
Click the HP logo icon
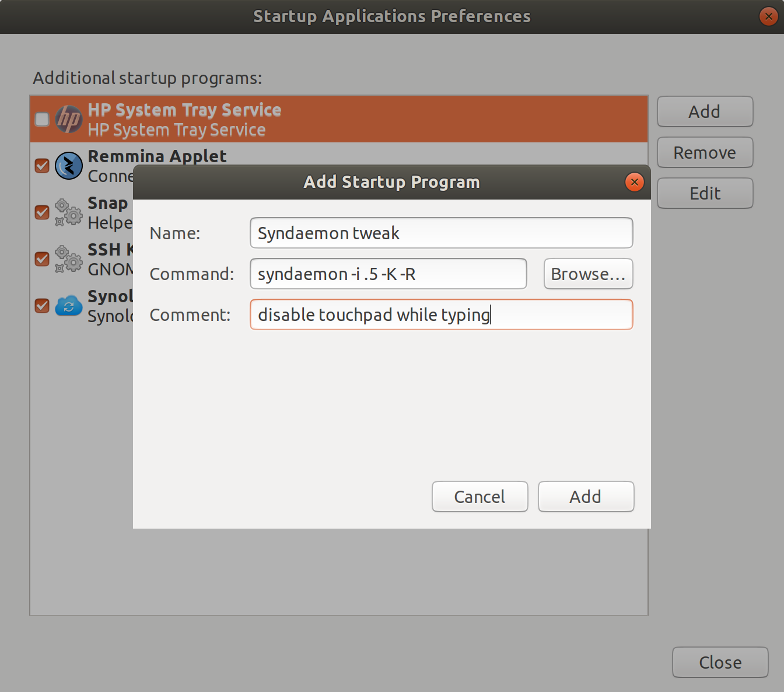[69, 119]
